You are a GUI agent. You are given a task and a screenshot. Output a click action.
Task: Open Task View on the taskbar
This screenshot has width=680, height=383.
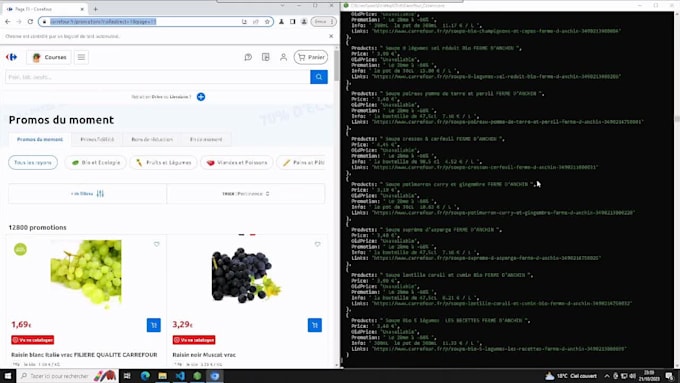click(127, 376)
